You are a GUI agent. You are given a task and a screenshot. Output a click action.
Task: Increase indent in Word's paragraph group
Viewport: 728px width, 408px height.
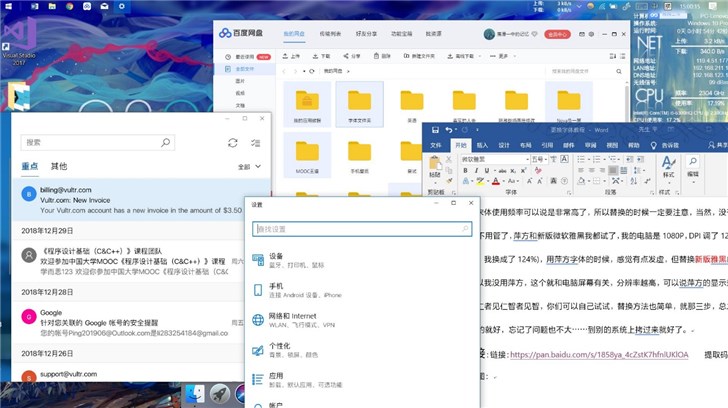[640, 159]
